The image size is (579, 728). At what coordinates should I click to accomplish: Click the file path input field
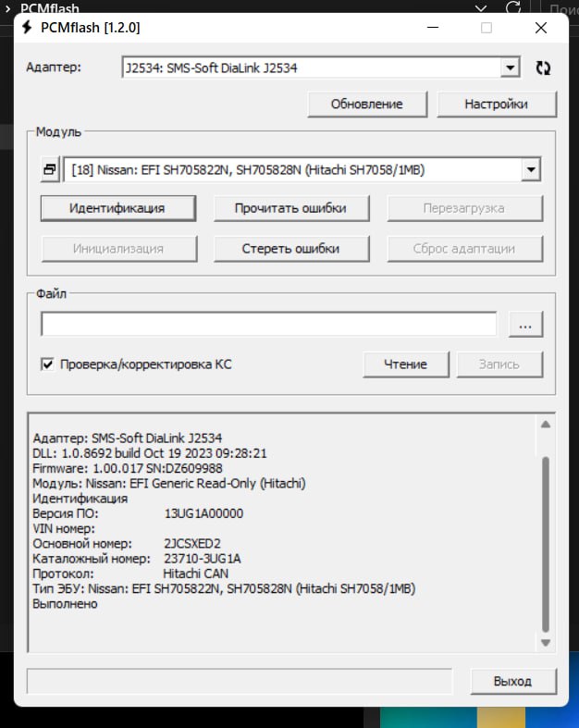pyautogui.click(x=268, y=324)
